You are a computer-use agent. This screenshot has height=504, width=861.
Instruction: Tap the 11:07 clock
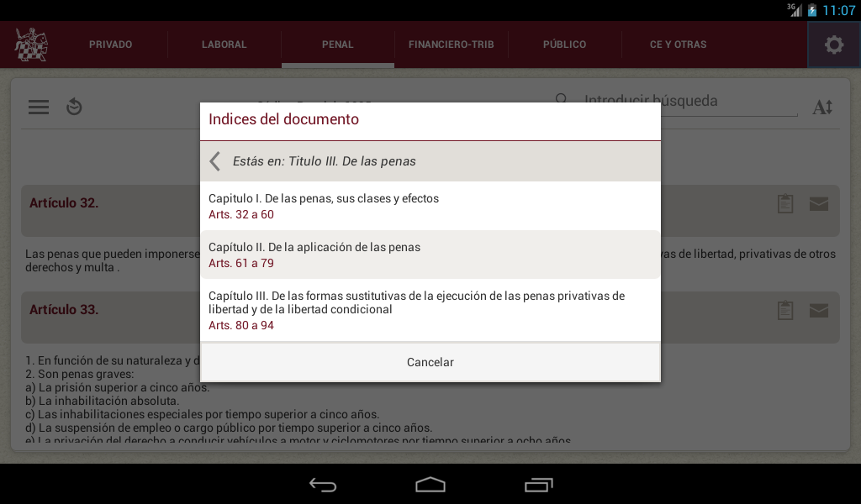[x=839, y=10]
